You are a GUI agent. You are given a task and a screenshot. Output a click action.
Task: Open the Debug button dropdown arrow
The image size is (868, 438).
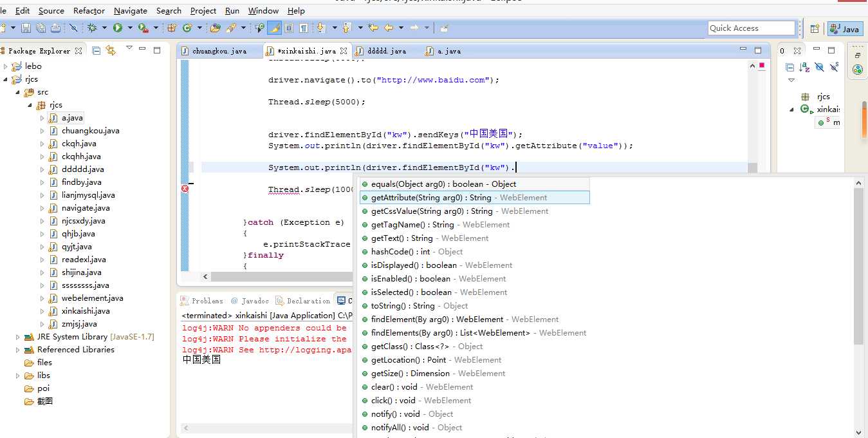pos(104,28)
